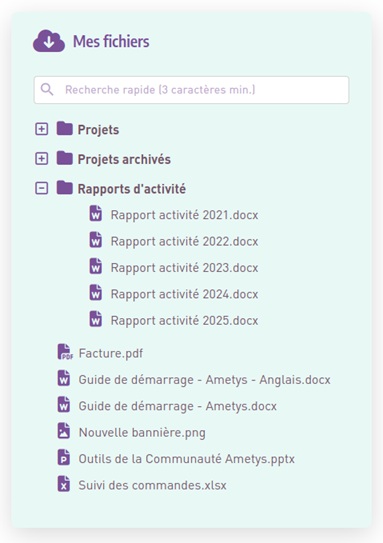Expand the Projets folder with the plus box
This screenshot has height=543, width=383.
(42, 129)
